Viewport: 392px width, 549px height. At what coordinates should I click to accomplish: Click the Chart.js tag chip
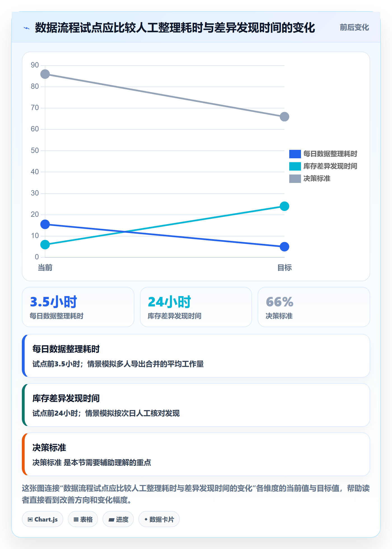pyautogui.click(x=43, y=519)
